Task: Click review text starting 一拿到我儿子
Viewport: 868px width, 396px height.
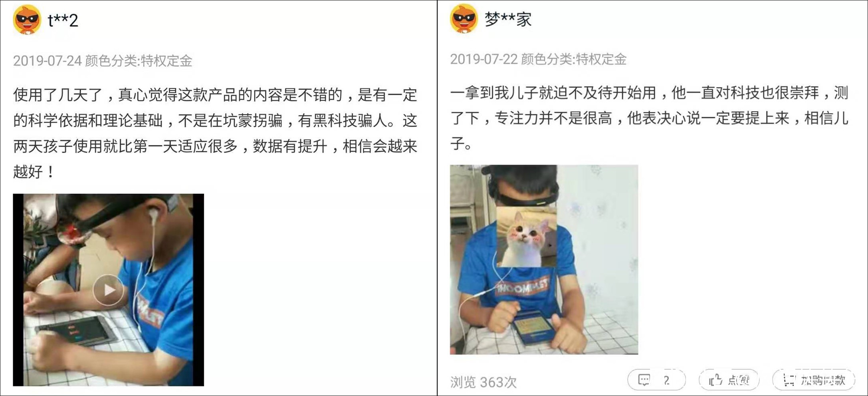Action: click(x=649, y=118)
